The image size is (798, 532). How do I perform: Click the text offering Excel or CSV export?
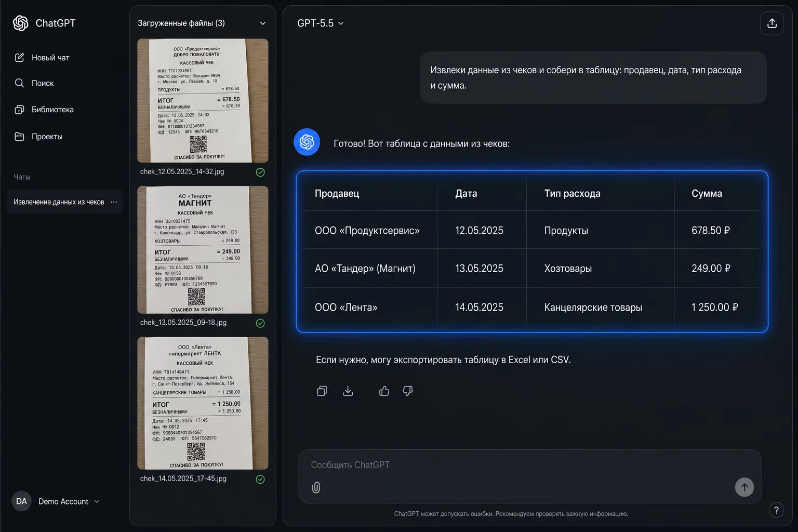click(443, 360)
